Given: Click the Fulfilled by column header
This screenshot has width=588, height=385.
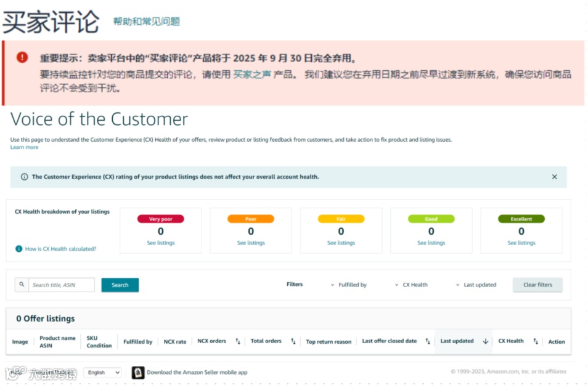Looking at the screenshot, I should click(138, 341).
